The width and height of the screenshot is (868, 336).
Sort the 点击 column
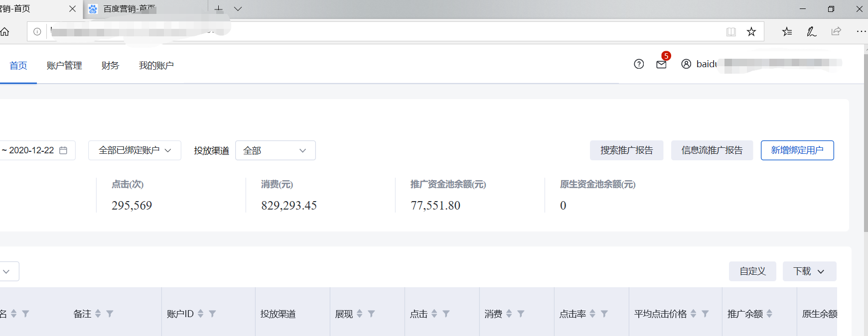pos(434,314)
